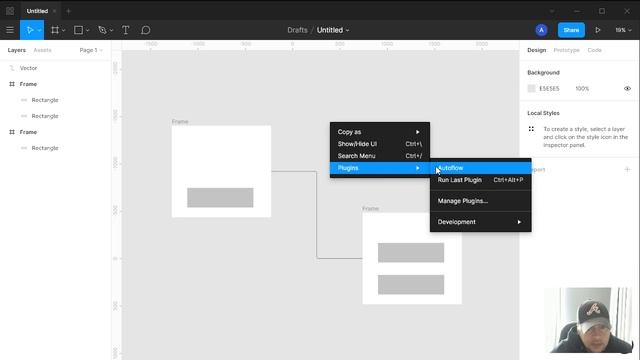The image size is (640, 360).
Task: Open a new tab with plus
Action: (x=69, y=11)
